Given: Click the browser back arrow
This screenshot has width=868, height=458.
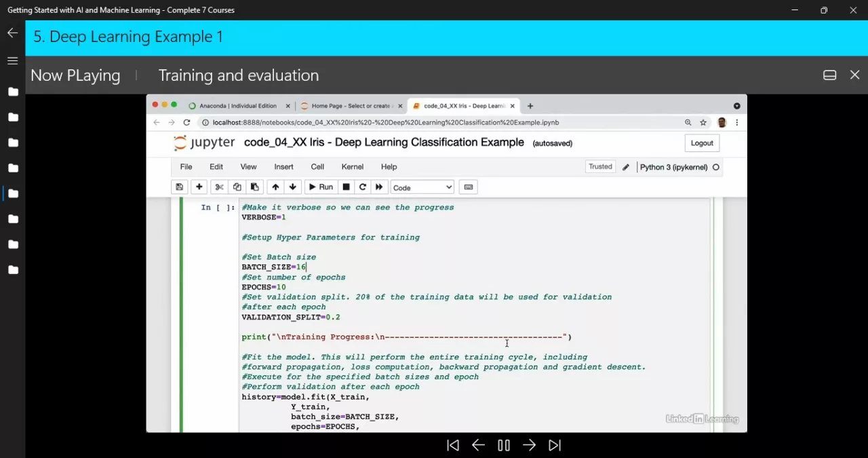Looking at the screenshot, I should 157,123.
